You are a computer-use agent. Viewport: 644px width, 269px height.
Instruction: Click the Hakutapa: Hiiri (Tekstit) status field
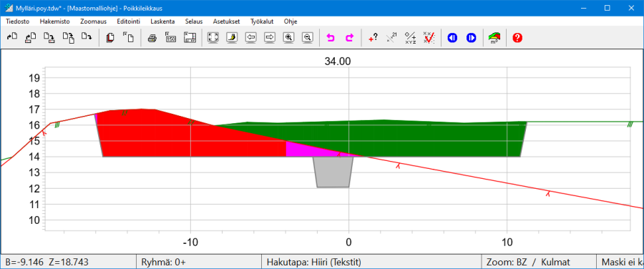371,262
